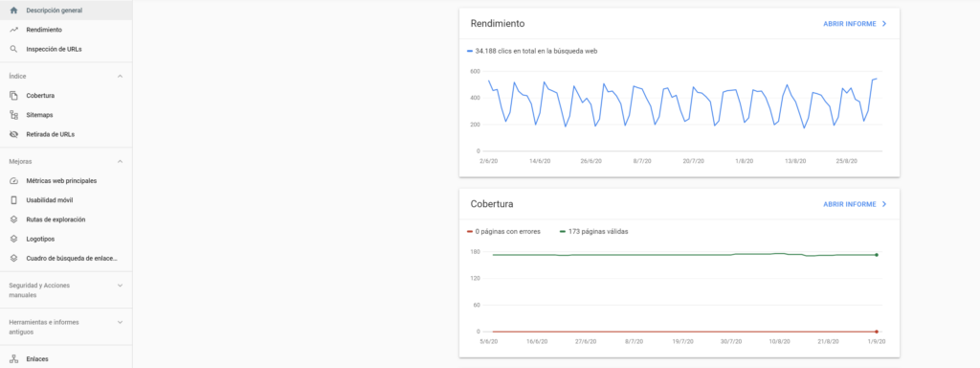Image resolution: width=980 pixels, height=368 pixels.
Task: Click the layers icon beside Logotipos
Action: coord(13,239)
